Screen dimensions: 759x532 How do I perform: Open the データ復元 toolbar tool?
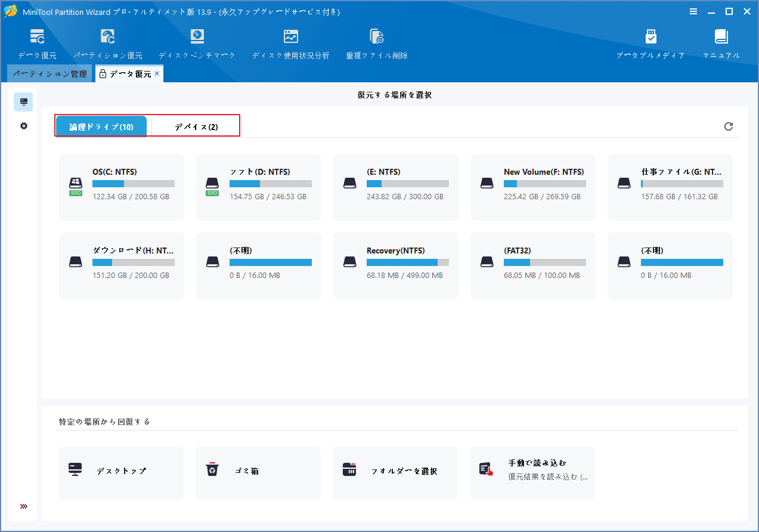coord(37,44)
